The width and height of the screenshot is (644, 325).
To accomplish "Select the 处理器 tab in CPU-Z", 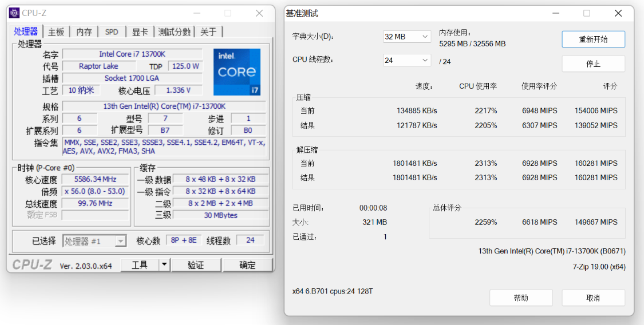I will coord(26,31).
